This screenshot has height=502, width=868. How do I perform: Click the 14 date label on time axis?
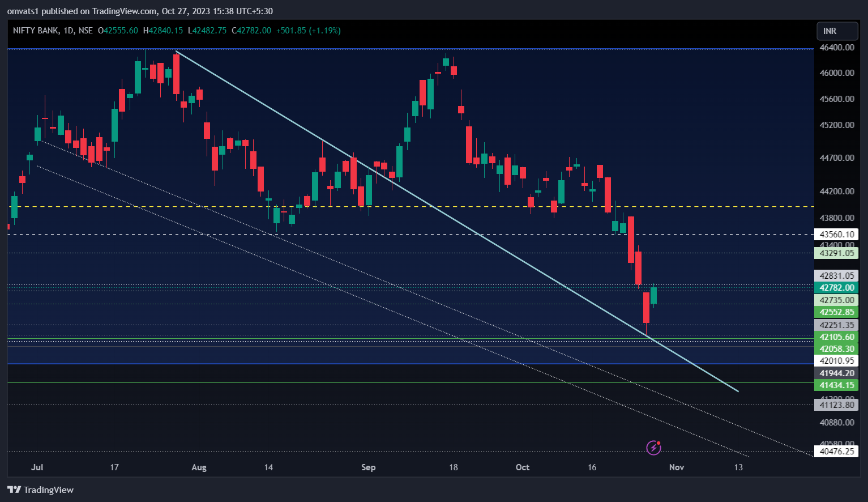[268, 467]
